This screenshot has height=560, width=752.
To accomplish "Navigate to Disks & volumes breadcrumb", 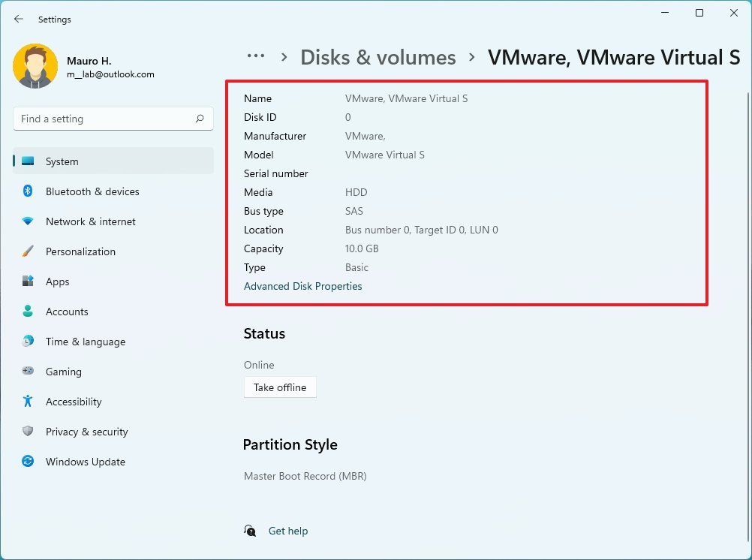I will point(378,57).
